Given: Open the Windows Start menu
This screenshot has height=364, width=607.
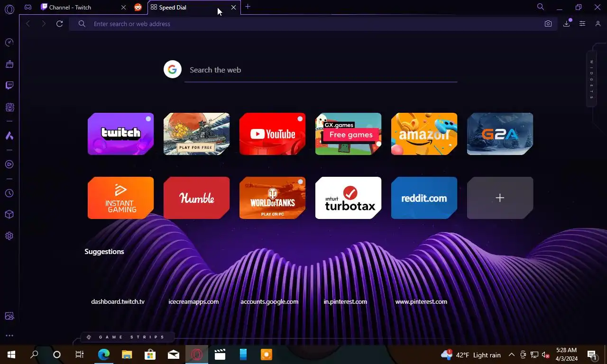Looking at the screenshot, I should click(x=11, y=355).
